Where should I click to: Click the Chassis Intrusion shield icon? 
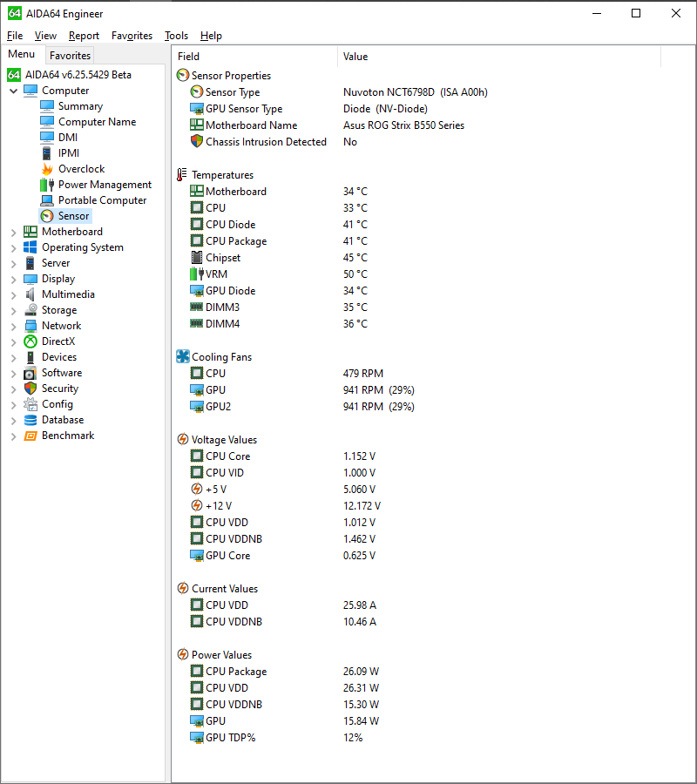pos(197,141)
